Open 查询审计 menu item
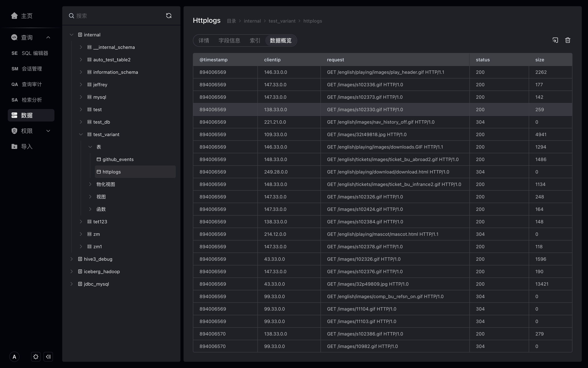Image resolution: width=588 pixels, height=368 pixels. [x=31, y=84]
